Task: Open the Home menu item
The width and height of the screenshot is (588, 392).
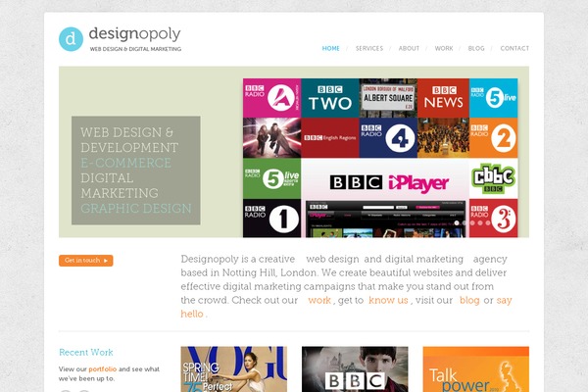Action: coord(331,48)
